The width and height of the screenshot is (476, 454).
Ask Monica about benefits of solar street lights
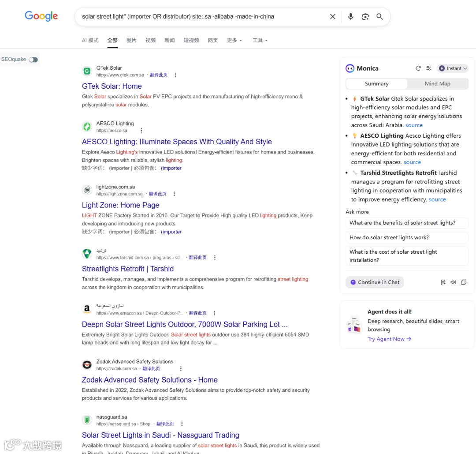(407, 223)
